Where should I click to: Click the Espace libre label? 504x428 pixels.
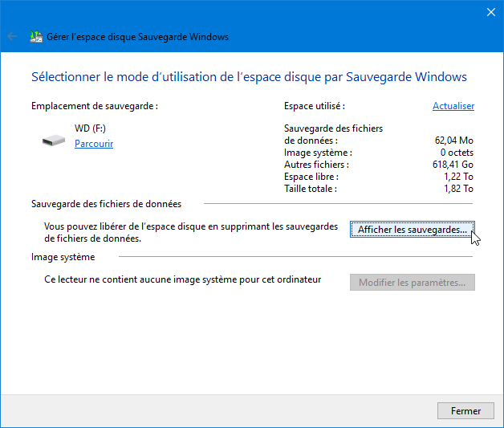pos(311,177)
